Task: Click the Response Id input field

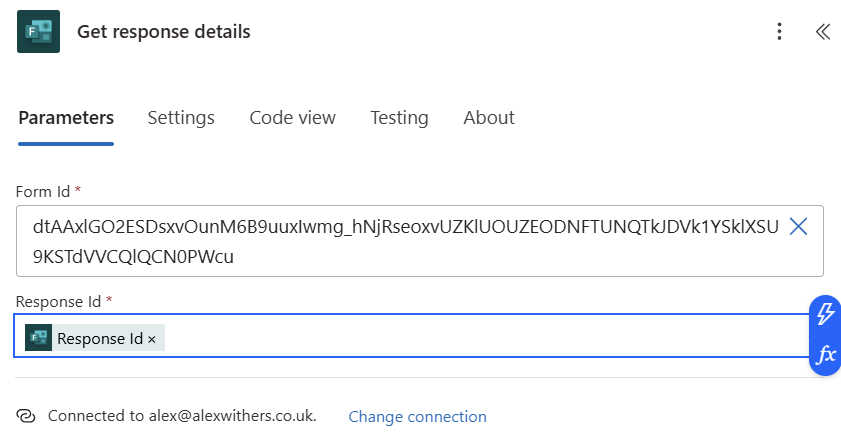Action: (480, 338)
